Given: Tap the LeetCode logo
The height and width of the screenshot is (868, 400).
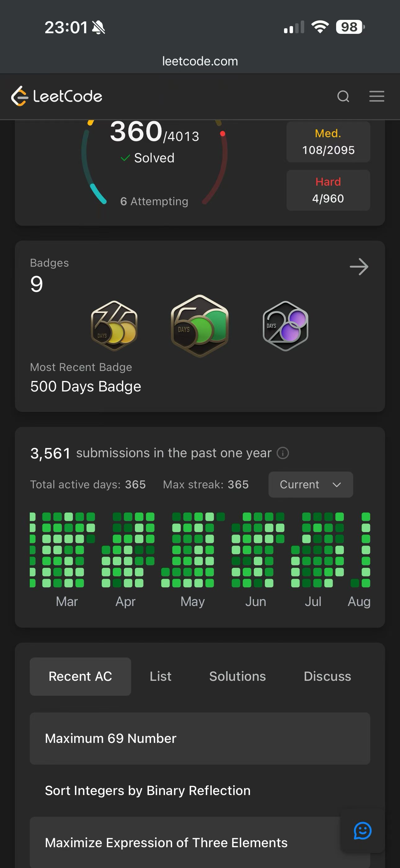Looking at the screenshot, I should click(x=56, y=96).
